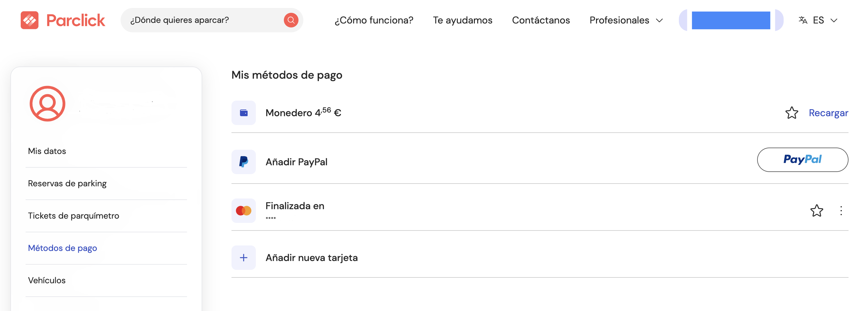The width and height of the screenshot is (868, 311).
Task: Select Métodos de pago in the sidebar
Action: (x=62, y=248)
